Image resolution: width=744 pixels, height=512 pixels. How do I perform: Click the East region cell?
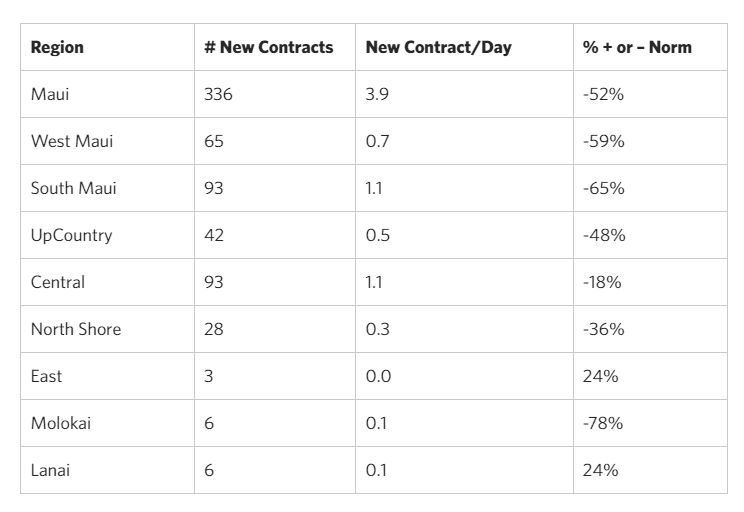pos(46,376)
